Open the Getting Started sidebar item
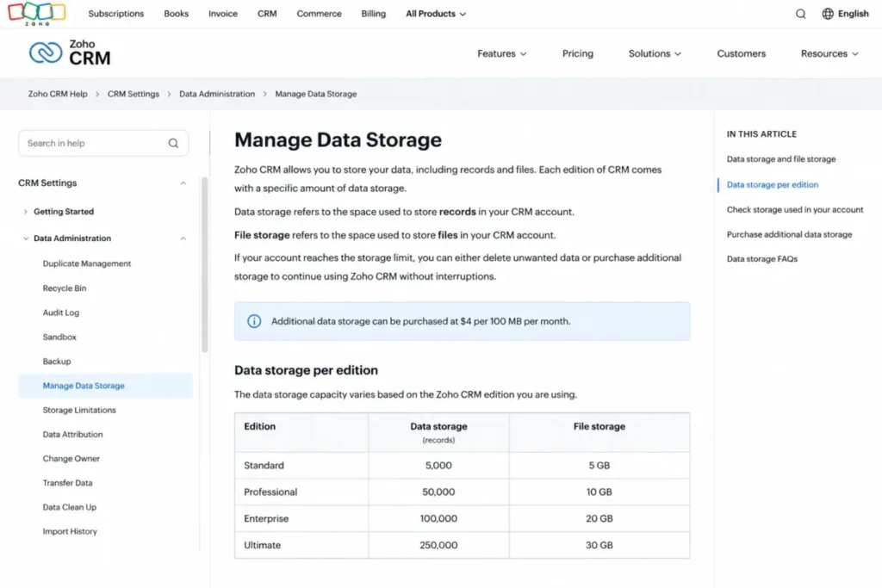The width and height of the screenshot is (882, 588). coord(64,212)
